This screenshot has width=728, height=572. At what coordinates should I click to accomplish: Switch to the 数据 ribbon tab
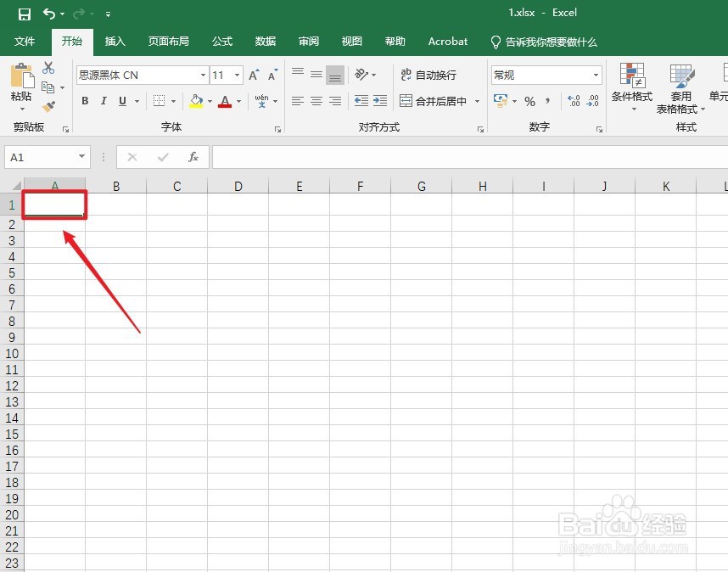tap(265, 42)
